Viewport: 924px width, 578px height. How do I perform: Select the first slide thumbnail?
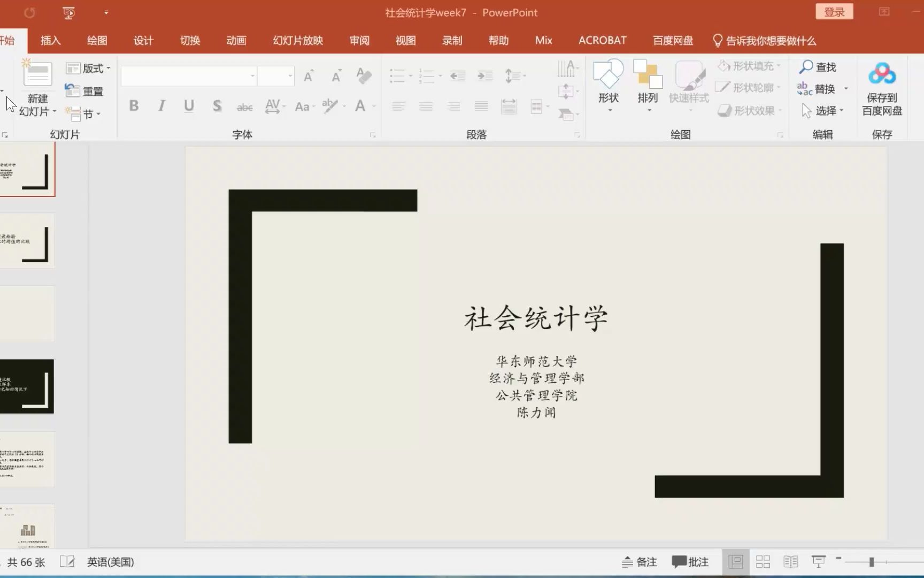pos(28,169)
